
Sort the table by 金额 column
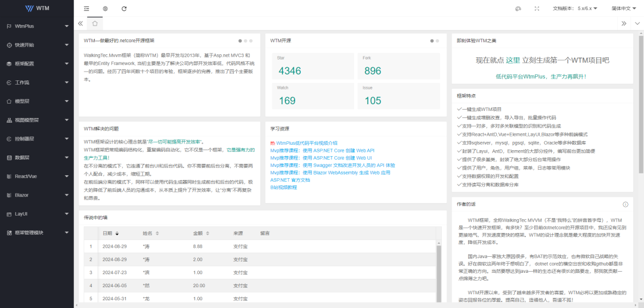click(200, 234)
